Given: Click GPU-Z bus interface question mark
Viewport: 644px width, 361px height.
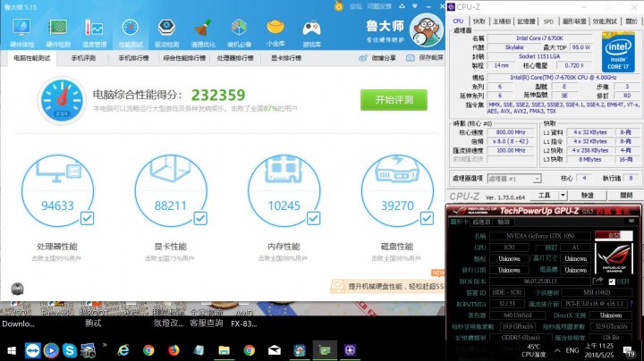Looking at the screenshot, I should [631, 304].
